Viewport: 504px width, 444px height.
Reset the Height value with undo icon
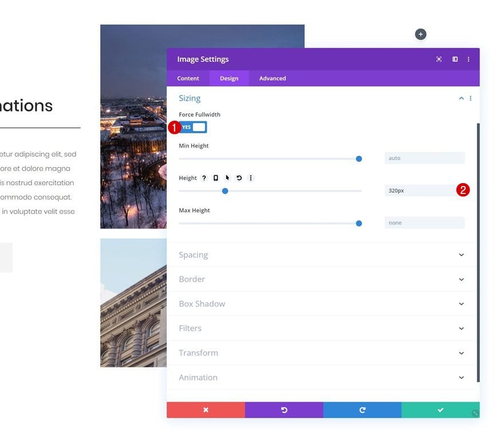point(239,178)
